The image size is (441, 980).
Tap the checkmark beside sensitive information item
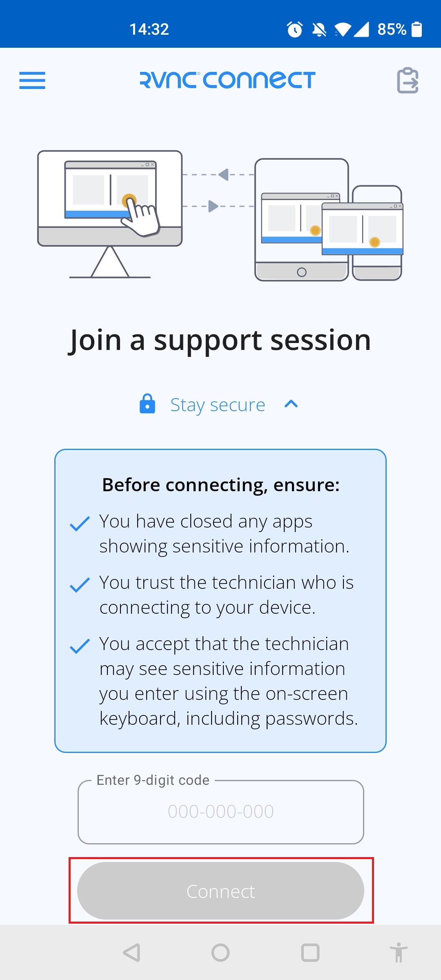click(80, 646)
